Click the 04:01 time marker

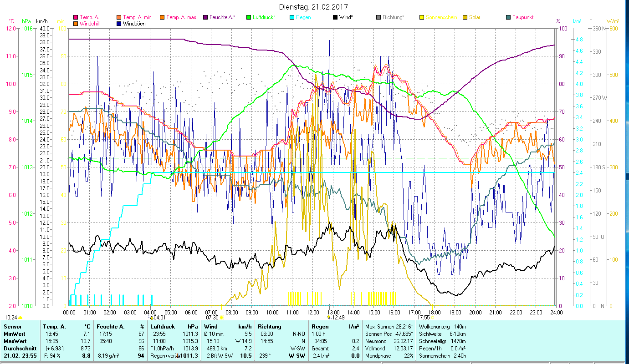(x=159, y=318)
